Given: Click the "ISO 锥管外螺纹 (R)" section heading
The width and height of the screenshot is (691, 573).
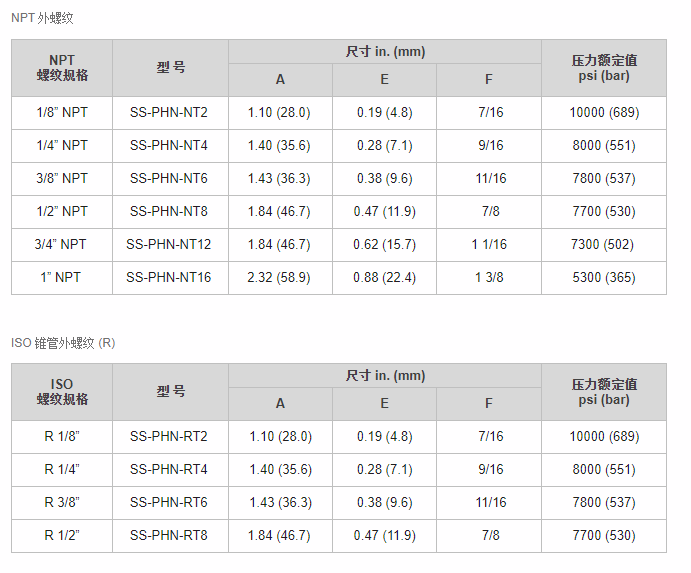Looking at the screenshot, I should click(x=63, y=343).
